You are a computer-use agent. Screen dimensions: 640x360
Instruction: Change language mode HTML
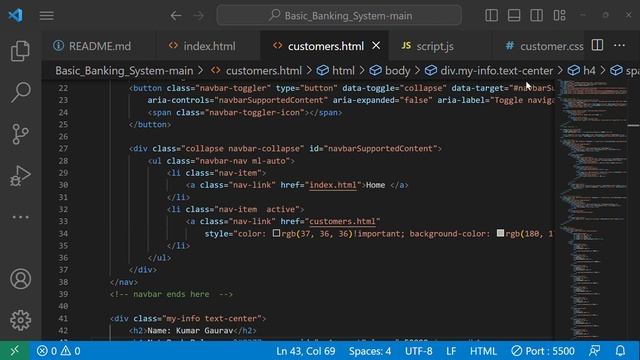(483, 351)
